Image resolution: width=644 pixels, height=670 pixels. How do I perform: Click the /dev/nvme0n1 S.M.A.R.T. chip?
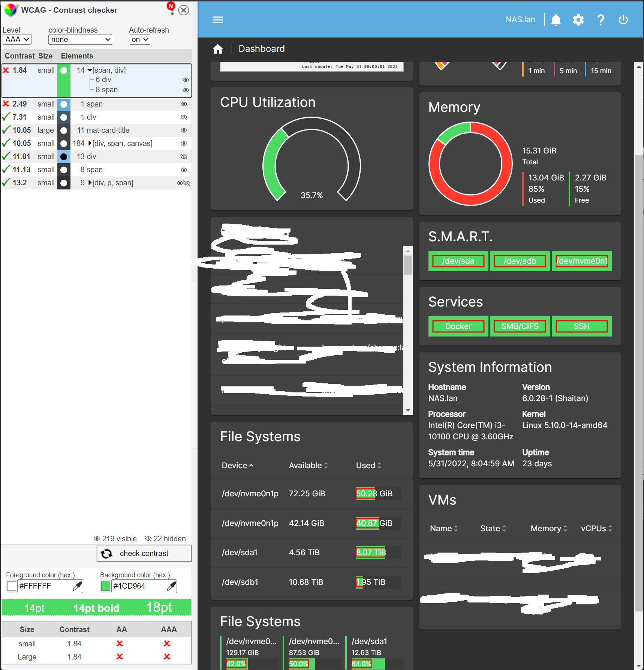point(581,261)
